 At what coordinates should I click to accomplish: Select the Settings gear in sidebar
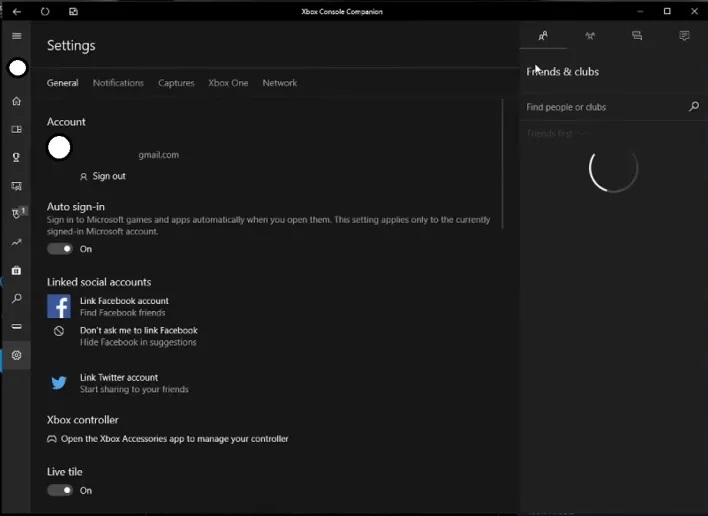[x=17, y=355]
